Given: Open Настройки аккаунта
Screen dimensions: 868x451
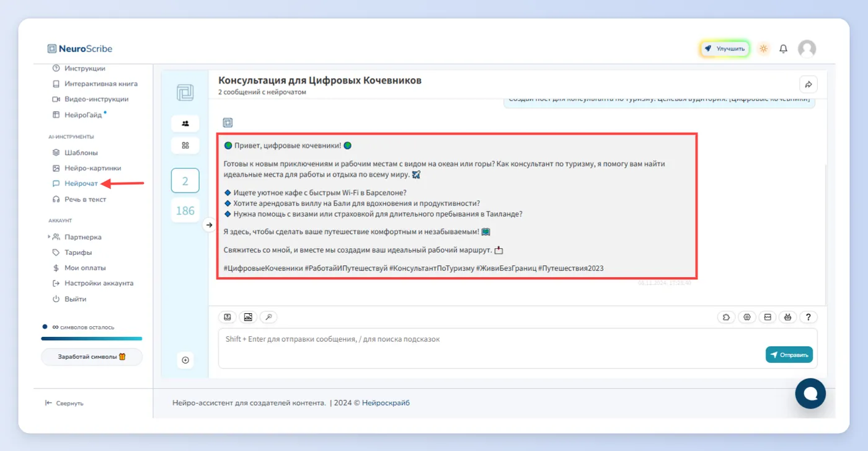Looking at the screenshot, I should pyautogui.click(x=93, y=284).
